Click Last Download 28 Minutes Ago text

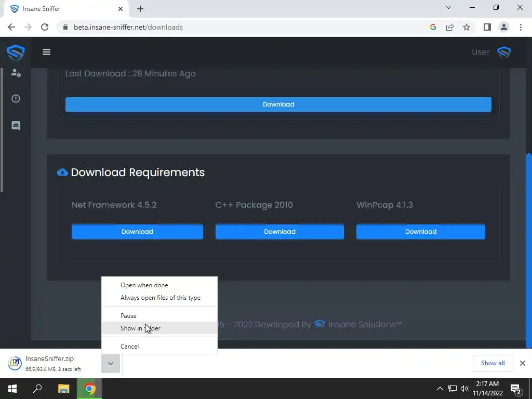point(130,74)
